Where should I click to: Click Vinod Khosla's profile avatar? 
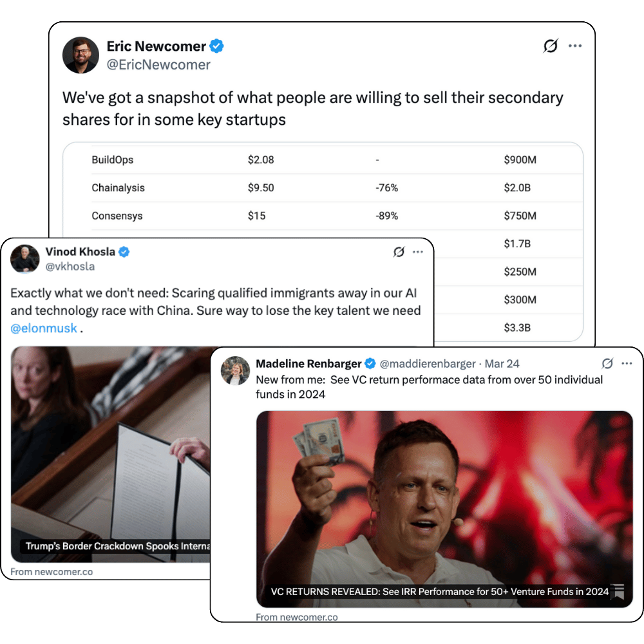[25, 259]
